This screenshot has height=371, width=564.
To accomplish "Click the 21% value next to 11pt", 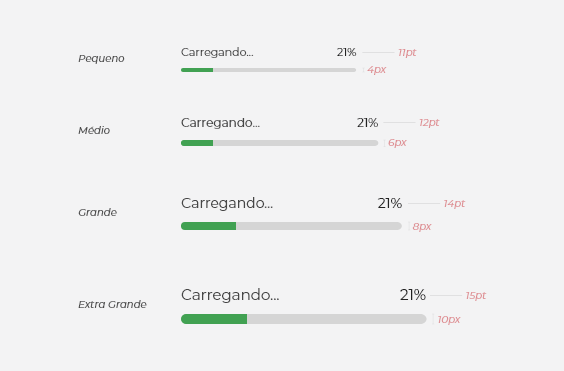I will click(x=346, y=53).
